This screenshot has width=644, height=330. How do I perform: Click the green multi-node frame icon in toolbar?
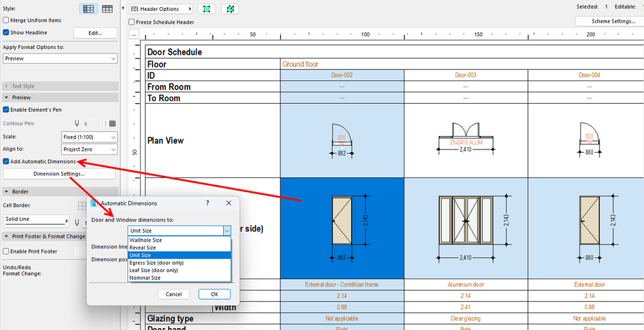click(231, 9)
